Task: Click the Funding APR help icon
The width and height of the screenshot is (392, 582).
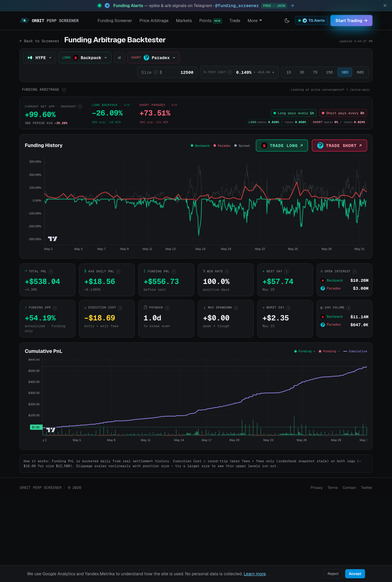Action: pyautogui.click(x=55, y=308)
